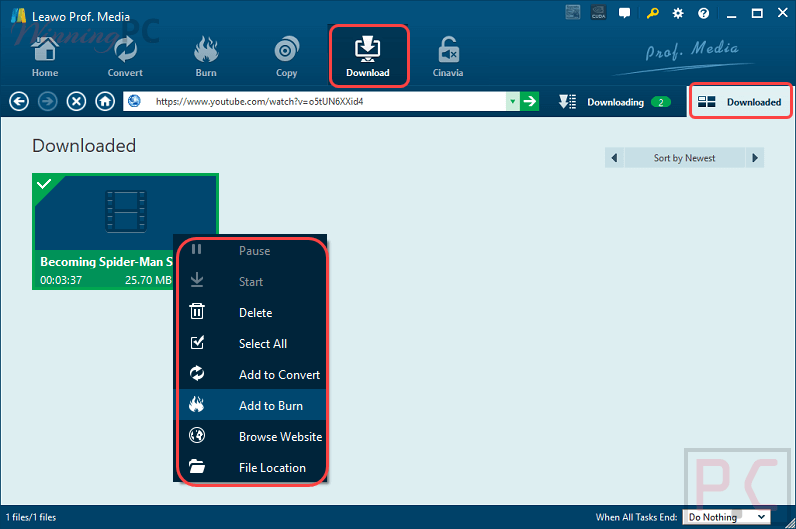Open the When All Tasks End dropdown

[x=726, y=517]
